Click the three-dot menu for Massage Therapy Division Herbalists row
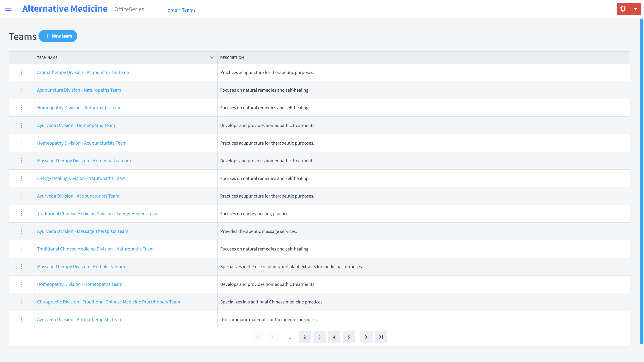The width and height of the screenshot is (644, 362). (22, 267)
